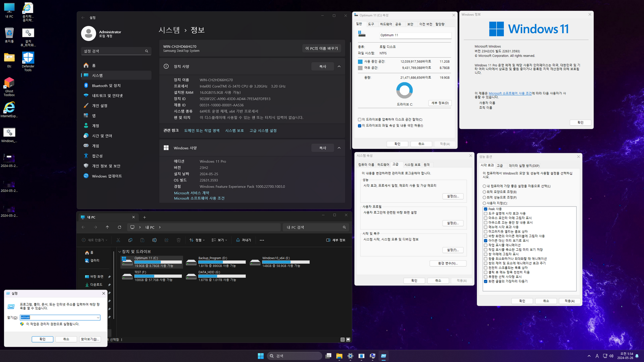This screenshot has width=644, height=362.
Task: Click the Windows Start button on taskbar
Action: click(261, 356)
